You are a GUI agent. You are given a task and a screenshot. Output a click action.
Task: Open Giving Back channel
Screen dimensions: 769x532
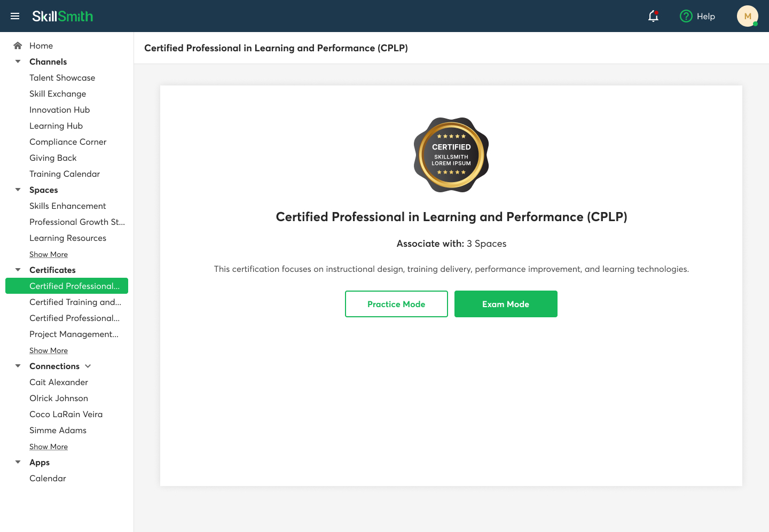click(53, 158)
